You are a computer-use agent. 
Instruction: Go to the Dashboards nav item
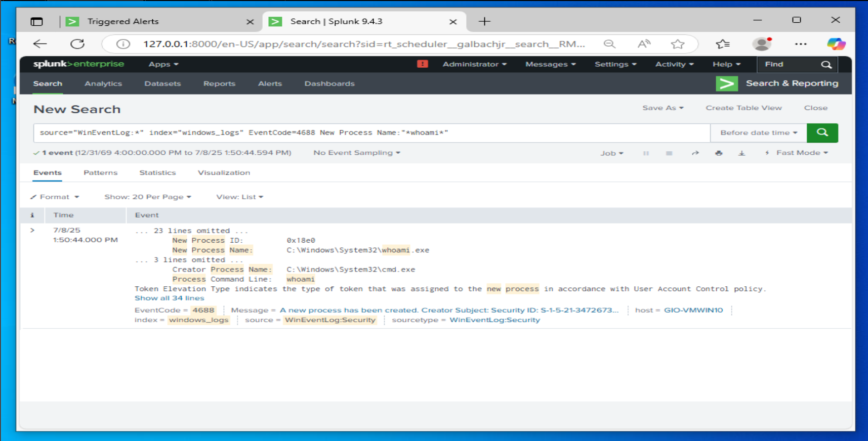329,83
